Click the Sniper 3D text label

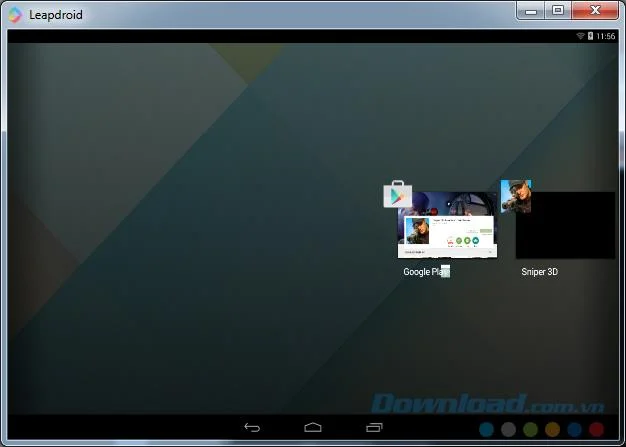click(539, 272)
